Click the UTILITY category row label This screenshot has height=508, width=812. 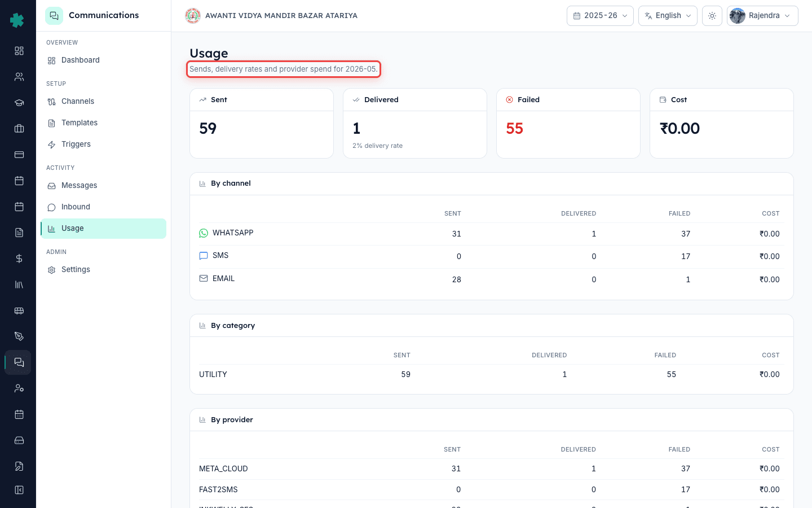click(213, 375)
